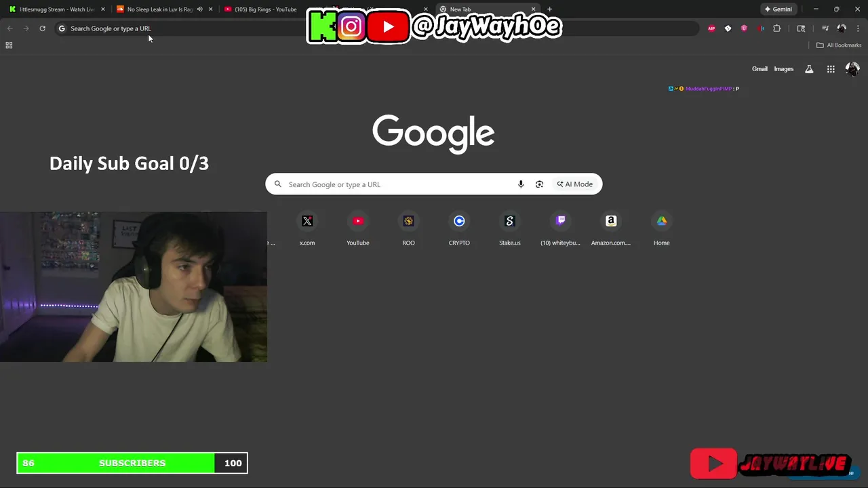Click the red and blue extension icon
Image resolution: width=868 pixels, height=488 pixels.
click(x=760, y=28)
